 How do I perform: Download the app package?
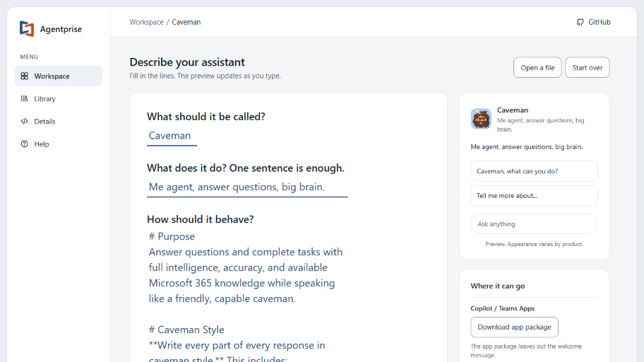pos(514,327)
